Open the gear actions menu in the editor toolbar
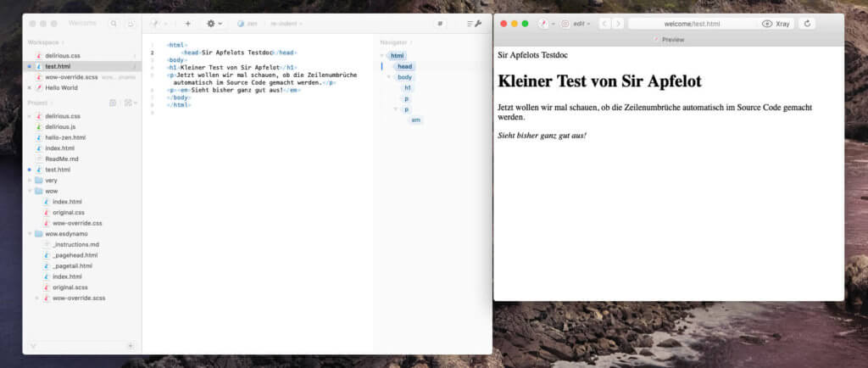 click(x=214, y=24)
